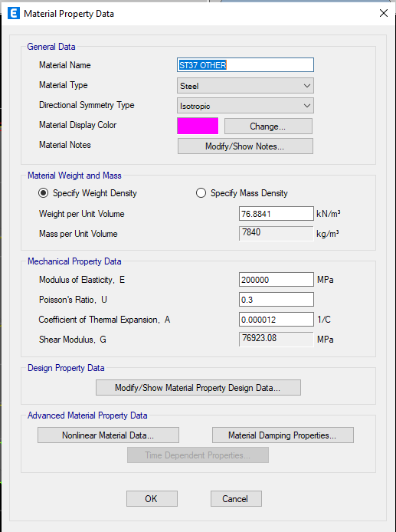Open Material Damping Properties
This screenshot has width=396, height=532.
pos(283,435)
